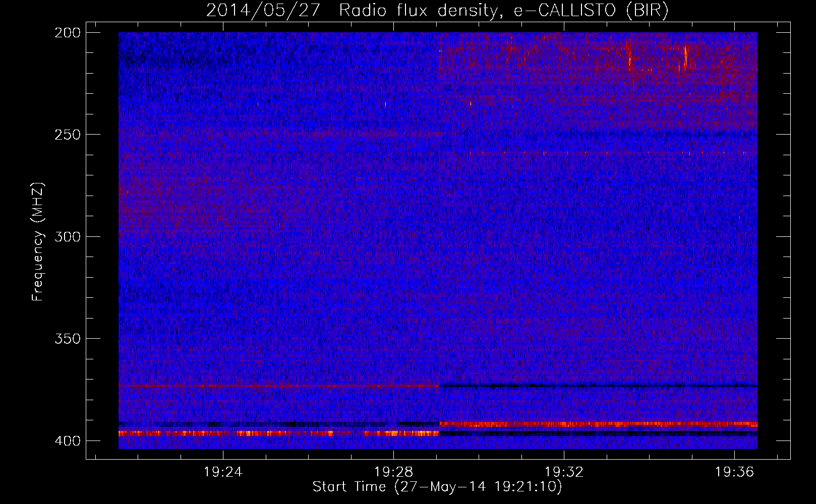
Task: Click the 250 frequency tick label
Action: (68, 135)
